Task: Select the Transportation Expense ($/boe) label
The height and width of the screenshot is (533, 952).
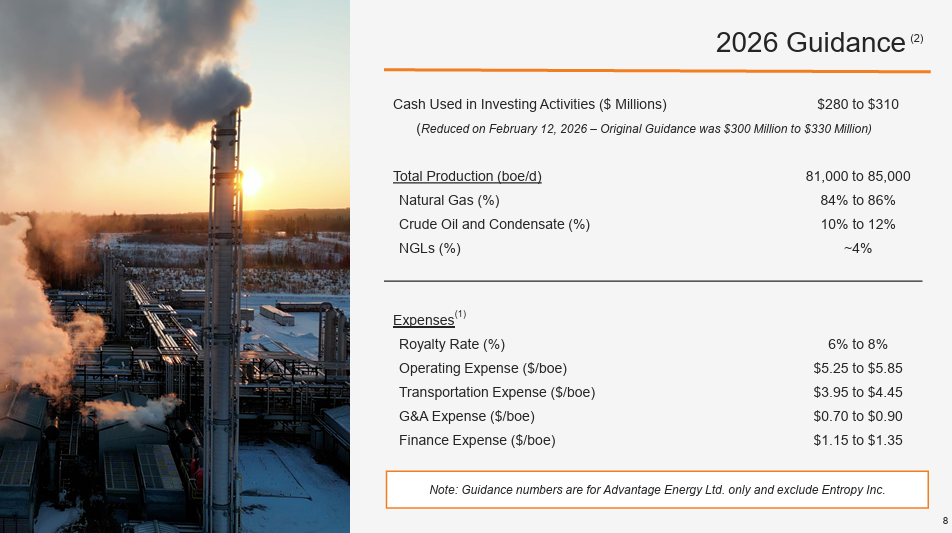Action: [x=497, y=392]
